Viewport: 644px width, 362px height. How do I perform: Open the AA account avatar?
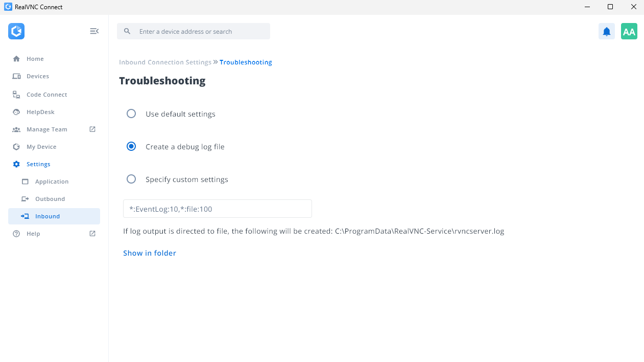pos(629,32)
